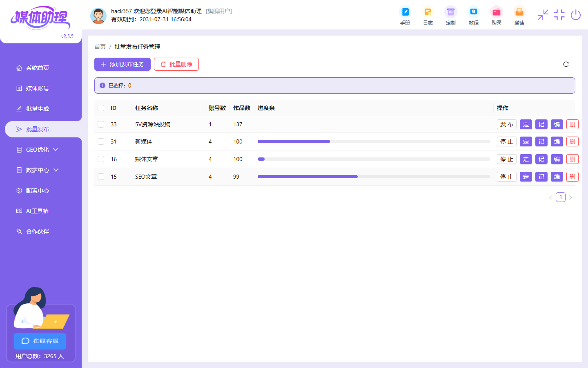Viewport: 588px width, 368px height.
Task: Click the power logout icon
Action: coord(576,15)
